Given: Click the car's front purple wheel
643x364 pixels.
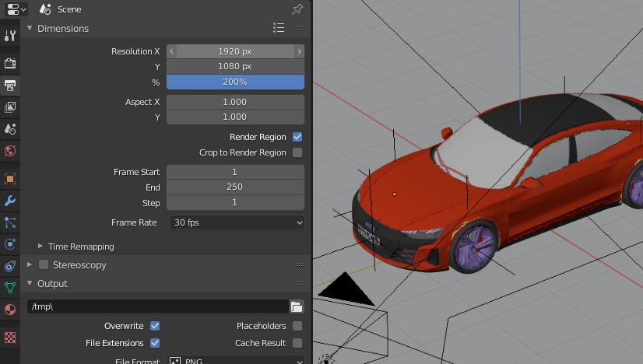Looking at the screenshot, I should click(x=474, y=247).
